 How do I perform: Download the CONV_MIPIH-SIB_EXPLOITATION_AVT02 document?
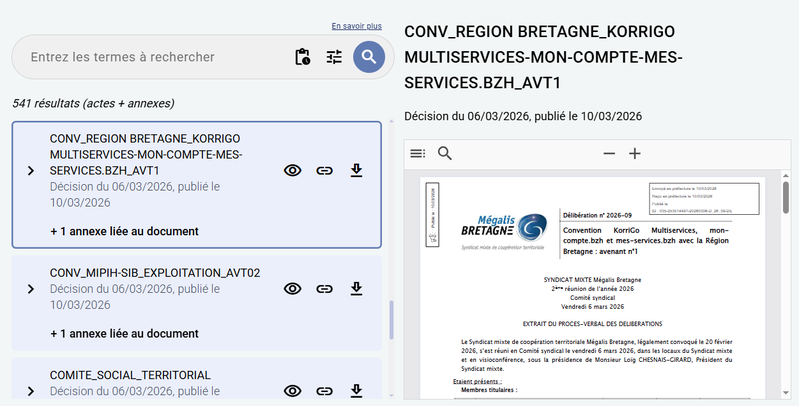pos(356,289)
